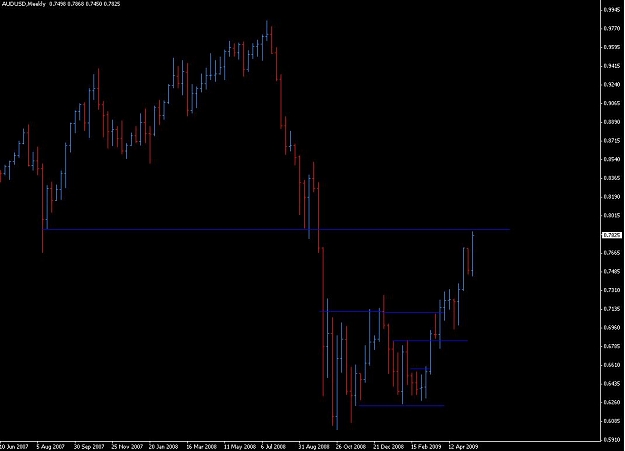Click the 0.8890 price axis label
The width and height of the screenshot is (625, 451).
(612, 122)
